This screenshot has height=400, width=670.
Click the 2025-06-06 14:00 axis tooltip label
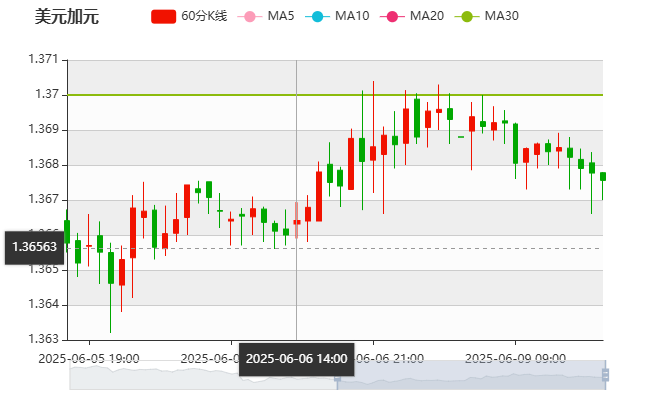coord(297,359)
